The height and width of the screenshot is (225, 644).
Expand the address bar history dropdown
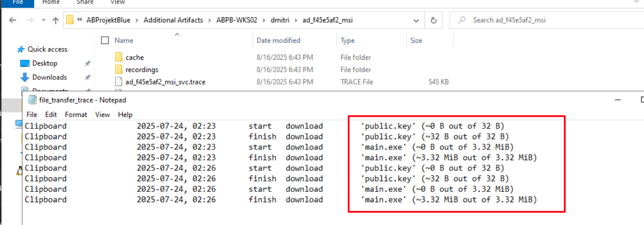[416, 21]
